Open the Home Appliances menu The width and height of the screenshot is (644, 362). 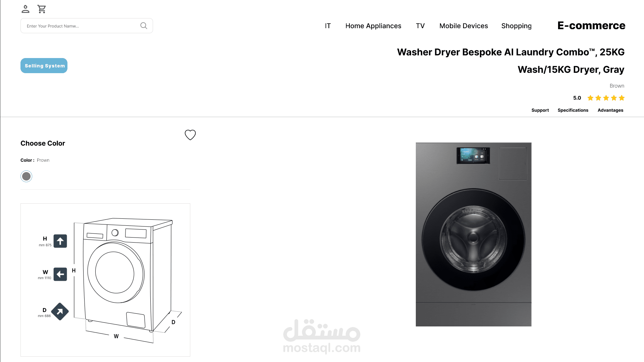[373, 26]
